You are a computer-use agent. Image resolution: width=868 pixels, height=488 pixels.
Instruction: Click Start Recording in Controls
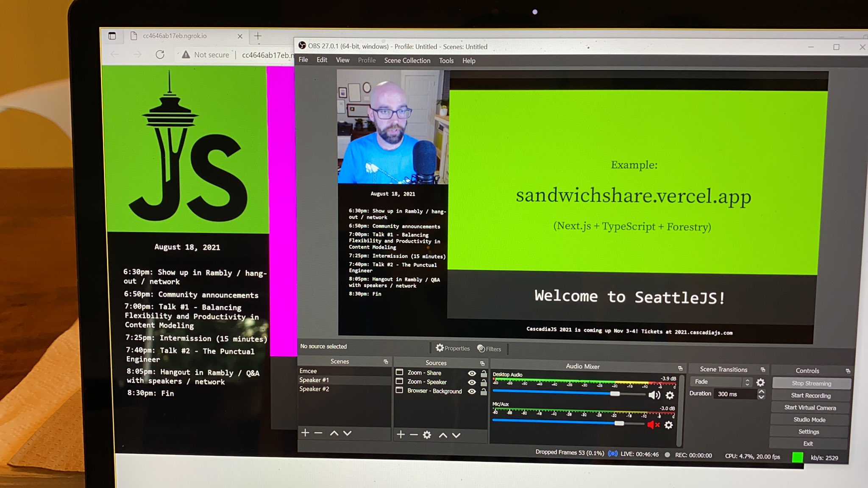(811, 396)
